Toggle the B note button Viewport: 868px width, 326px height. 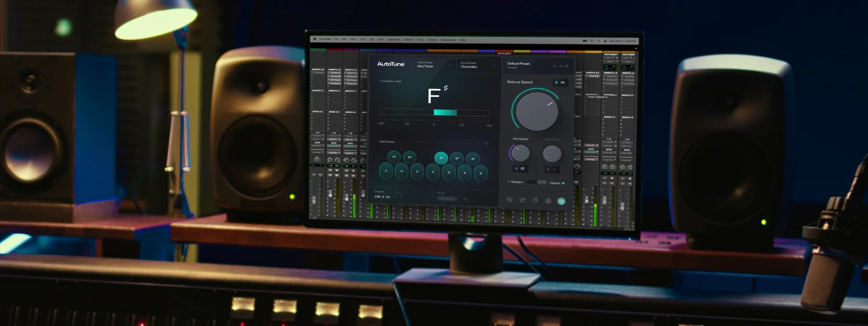pyautogui.click(x=481, y=173)
